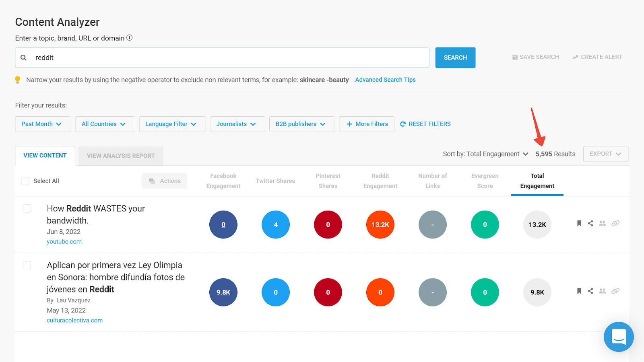Bookmark the Ley Olimpia article
Image resolution: width=644 pixels, height=362 pixels.
tap(579, 291)
